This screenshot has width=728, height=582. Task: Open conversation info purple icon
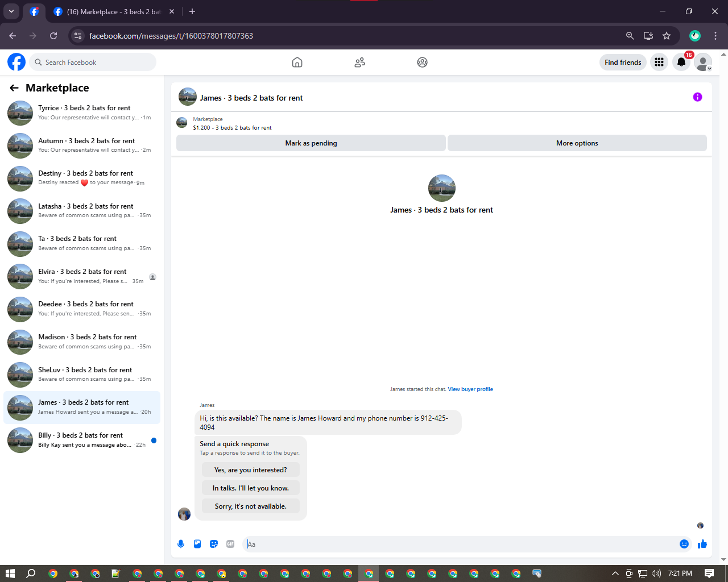point(697,97)
